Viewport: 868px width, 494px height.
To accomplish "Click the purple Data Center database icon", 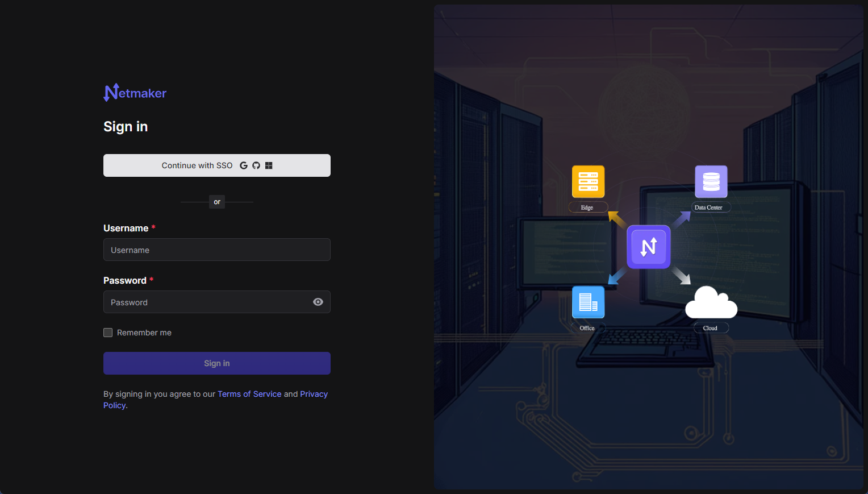I will point(711,181).
